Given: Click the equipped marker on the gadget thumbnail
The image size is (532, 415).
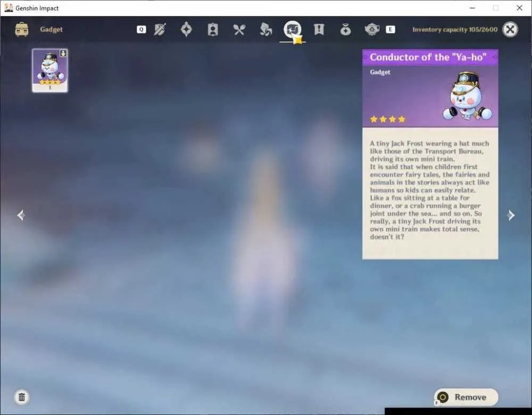Looking at the screenshot, I should coord(63,53).
